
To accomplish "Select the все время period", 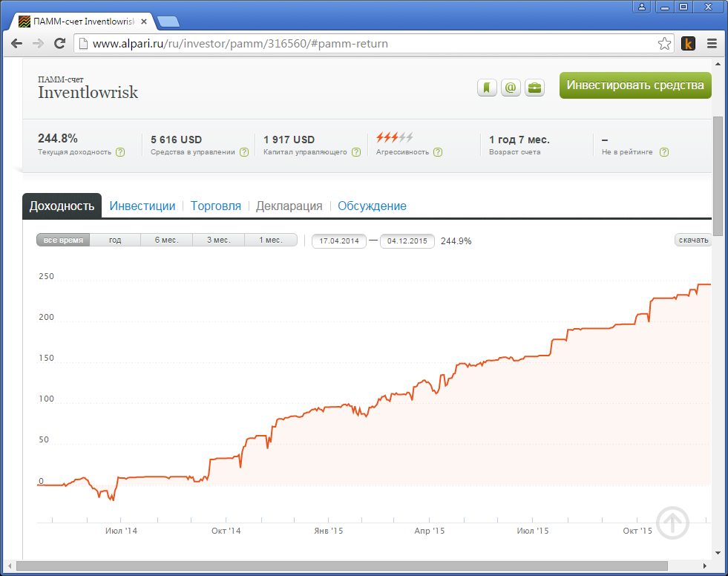I will point(63,240).
